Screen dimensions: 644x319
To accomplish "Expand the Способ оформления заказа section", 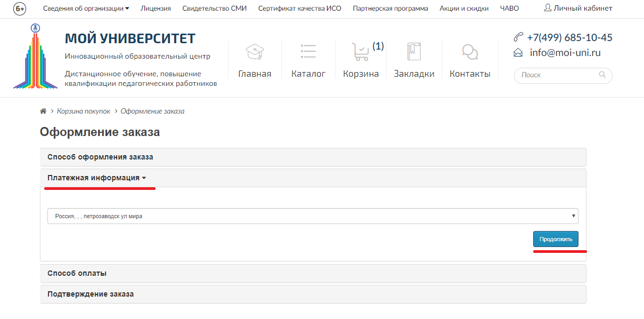I will (x=100, y=157).
